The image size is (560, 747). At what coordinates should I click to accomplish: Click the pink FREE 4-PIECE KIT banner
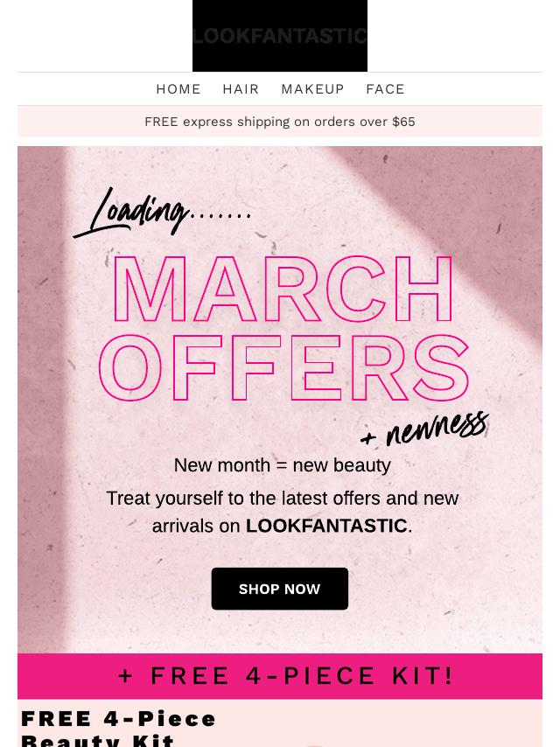point(280,676)
